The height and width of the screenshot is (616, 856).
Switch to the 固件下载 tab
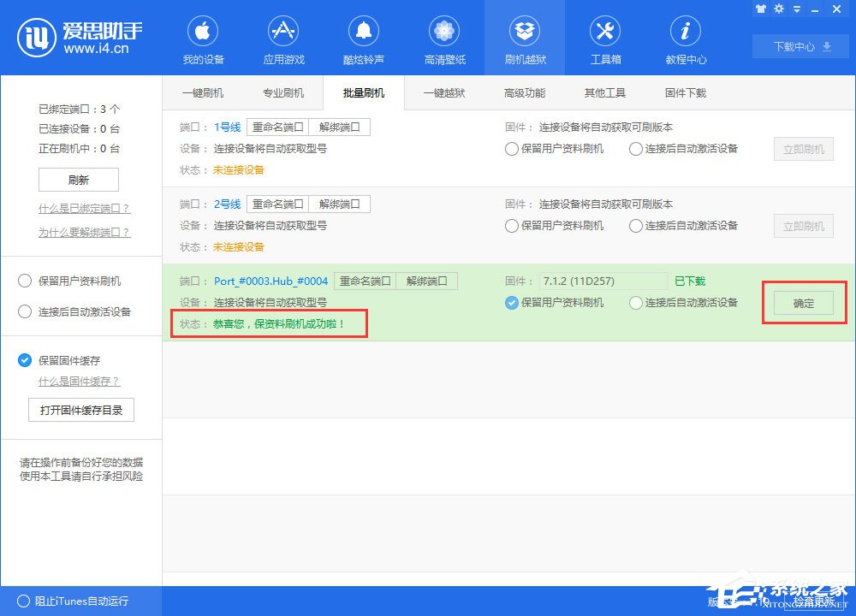(x=684, y=92)
